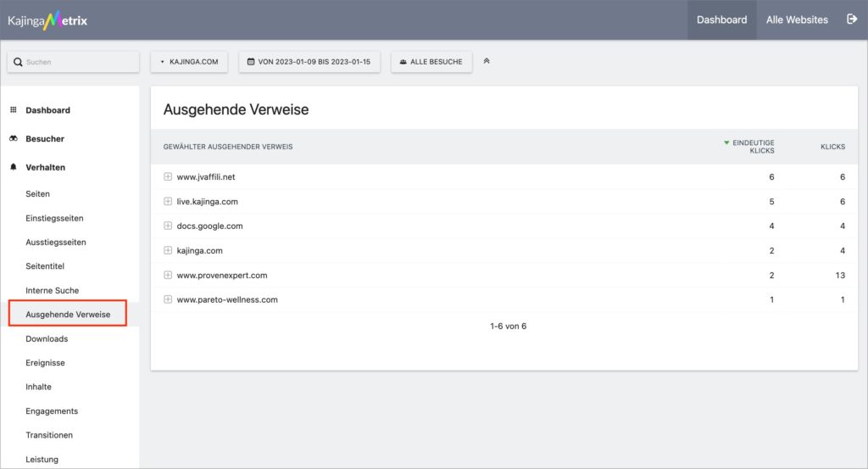Open Einstiegsseiten in sidebar
Image resolution: width=868 pixels, height=469 pixels.
(54, 218)
